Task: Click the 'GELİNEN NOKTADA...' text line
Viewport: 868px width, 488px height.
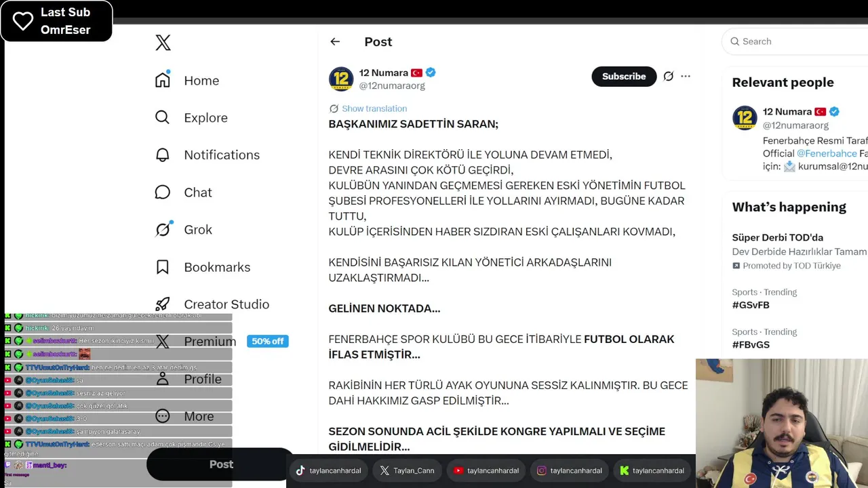Action: click(384, 308)
